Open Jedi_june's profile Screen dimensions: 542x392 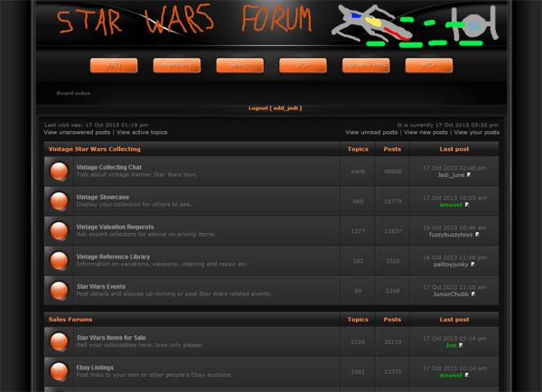451,175
